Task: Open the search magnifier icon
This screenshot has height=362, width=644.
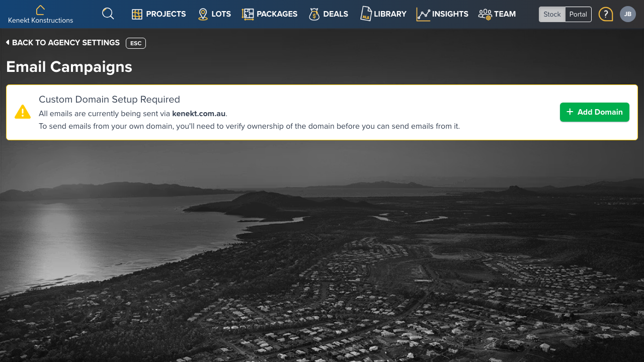Action: 108,14
